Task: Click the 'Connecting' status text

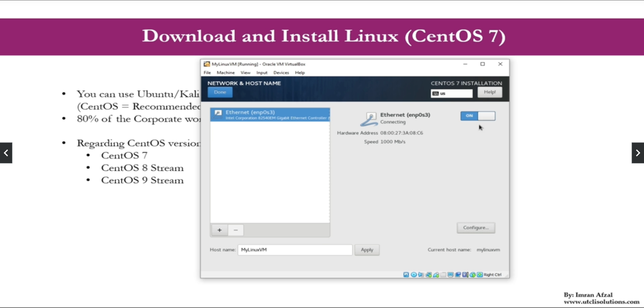Action: pyautogui.click(x=393, y=122)
